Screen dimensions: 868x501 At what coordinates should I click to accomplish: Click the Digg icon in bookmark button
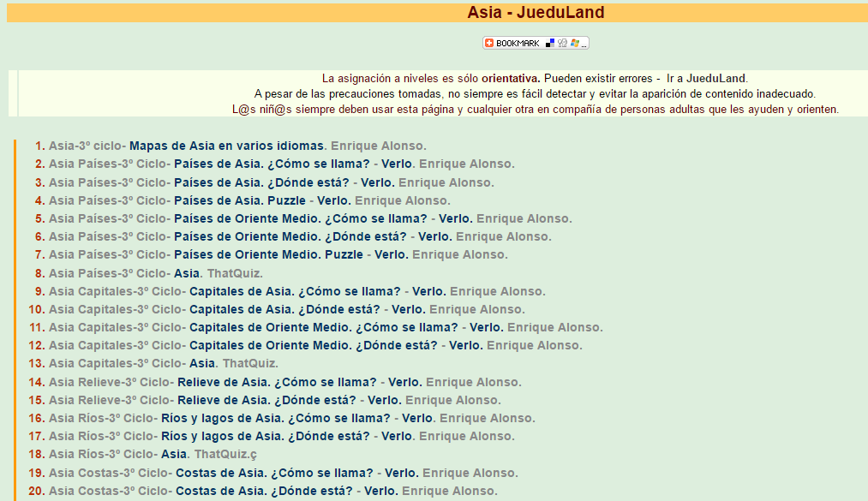point(562,43)
